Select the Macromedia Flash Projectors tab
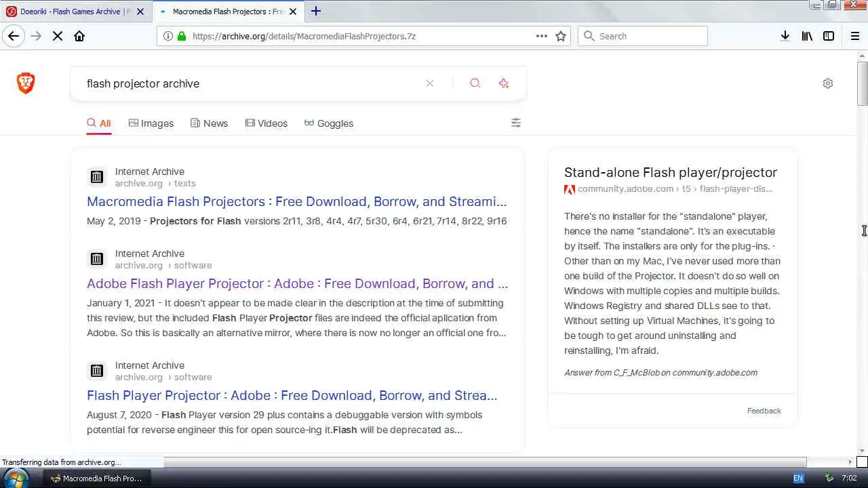Viewport: 868px width, 488px height. coord(228,12)
